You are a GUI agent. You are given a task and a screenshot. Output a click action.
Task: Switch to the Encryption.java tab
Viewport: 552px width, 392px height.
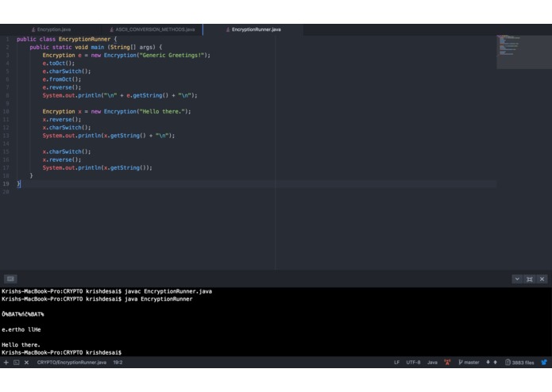click(51, 29)
